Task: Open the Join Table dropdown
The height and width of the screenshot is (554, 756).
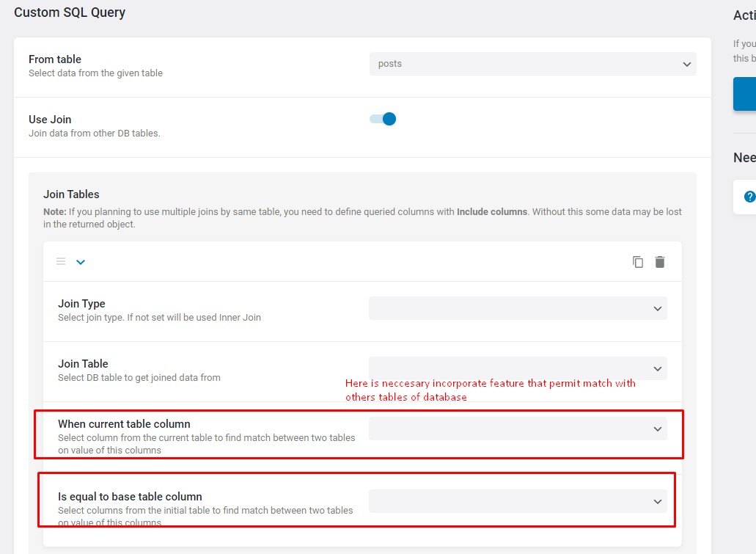Action: [518, 368]
